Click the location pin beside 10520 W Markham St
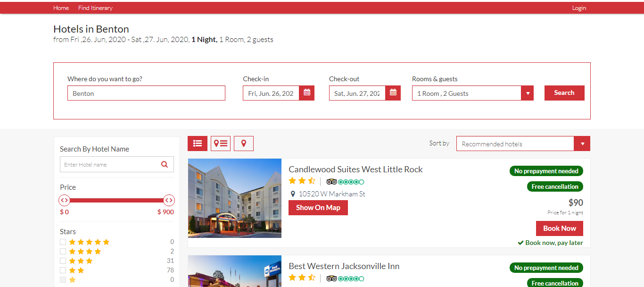This screenshot has height=287, width=644. point(293,194)
